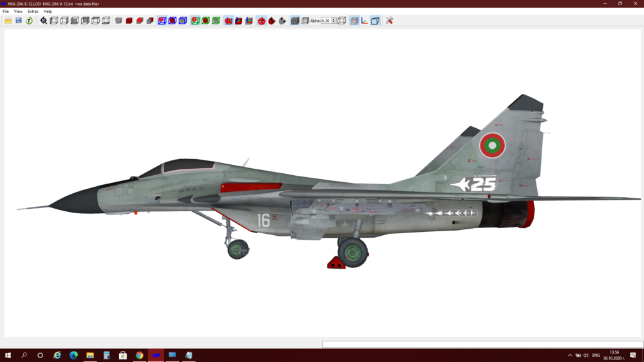Screen dimensions: 644x362
Task: Click the empty status bar field
Action: (482, 345)
